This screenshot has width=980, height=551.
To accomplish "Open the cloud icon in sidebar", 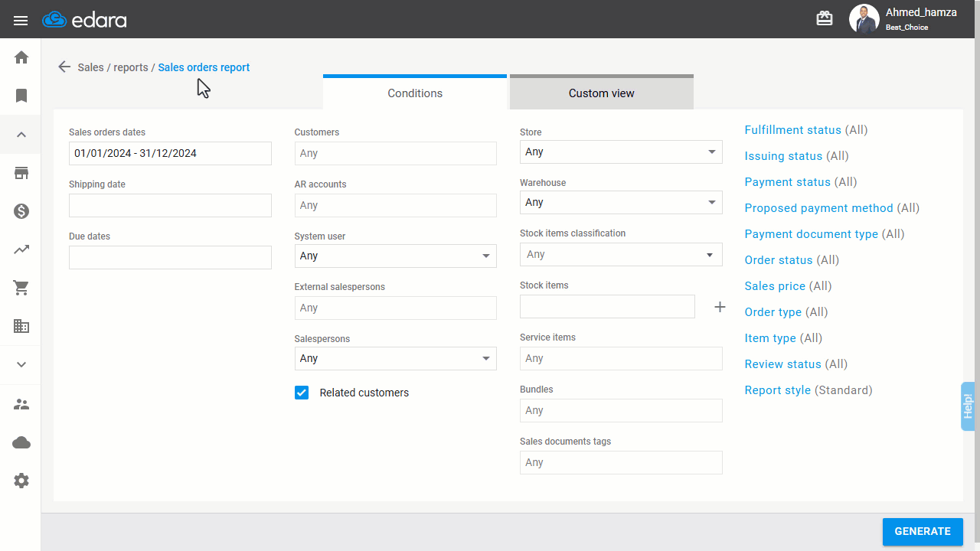I will (21, 442).
